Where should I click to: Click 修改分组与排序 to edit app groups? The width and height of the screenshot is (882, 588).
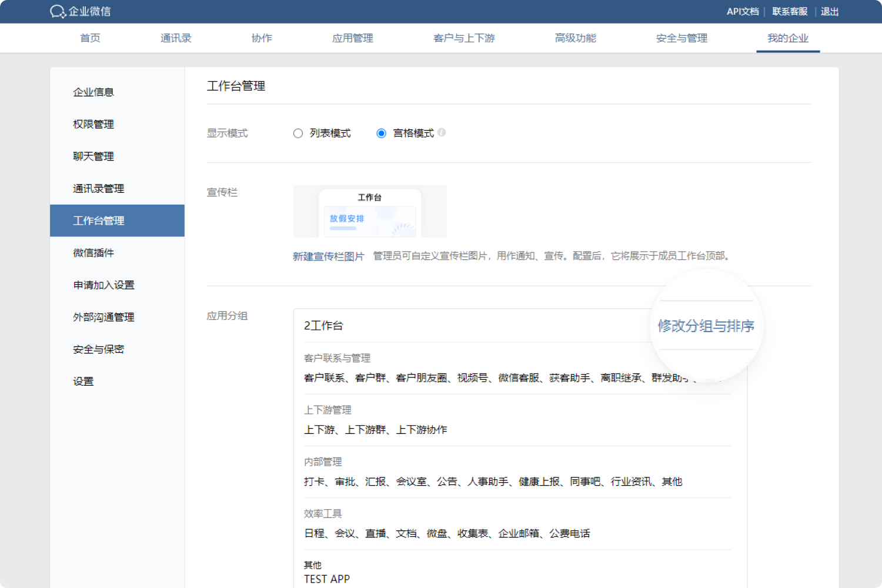coord(706,325)
